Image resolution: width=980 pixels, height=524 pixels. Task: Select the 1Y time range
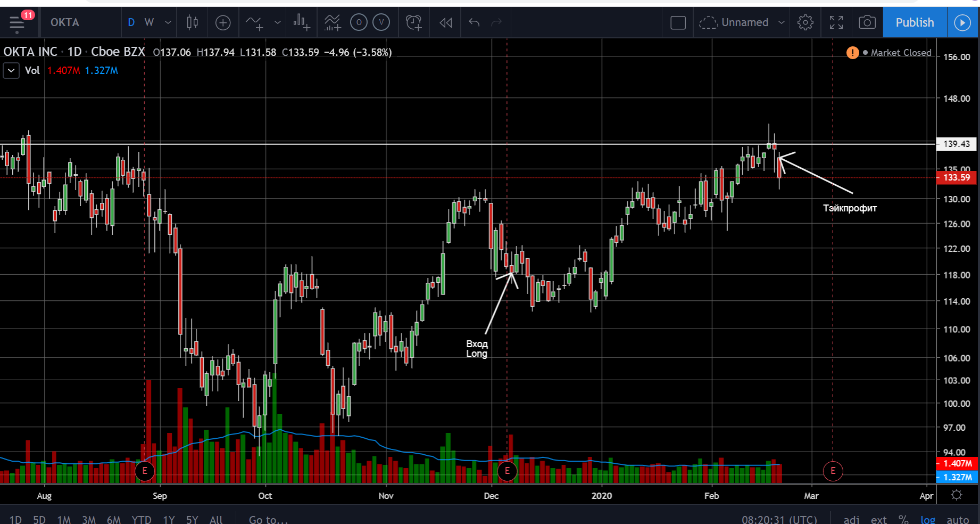coord(169,519)
